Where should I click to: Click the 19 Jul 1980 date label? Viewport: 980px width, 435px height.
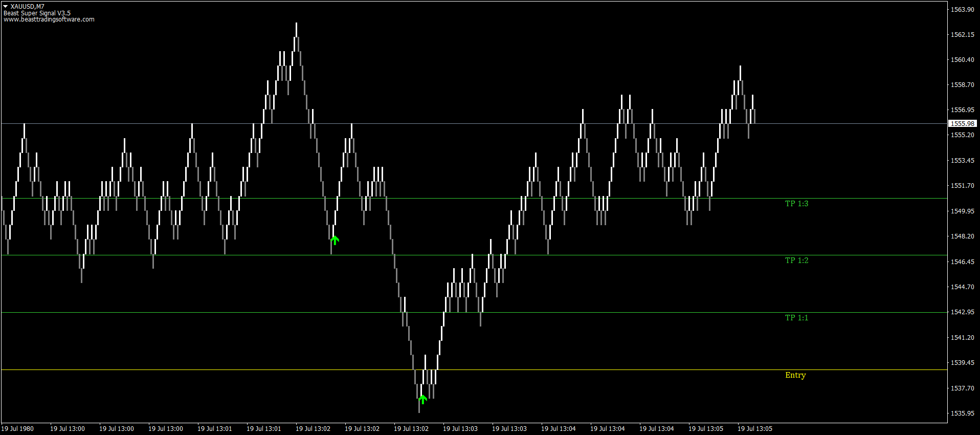[17, 429]
